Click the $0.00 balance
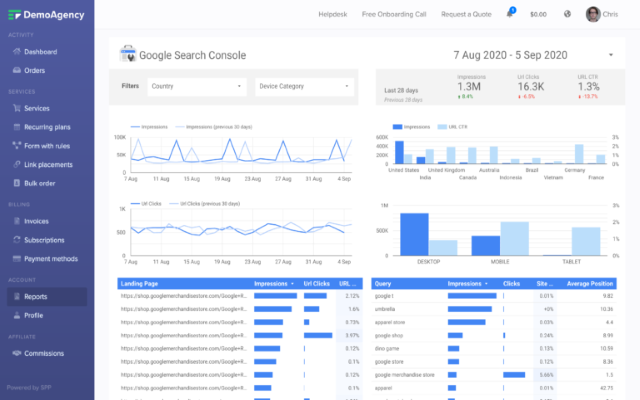The width and height of the screenshot is (640, 400). [x=538, y=14]
